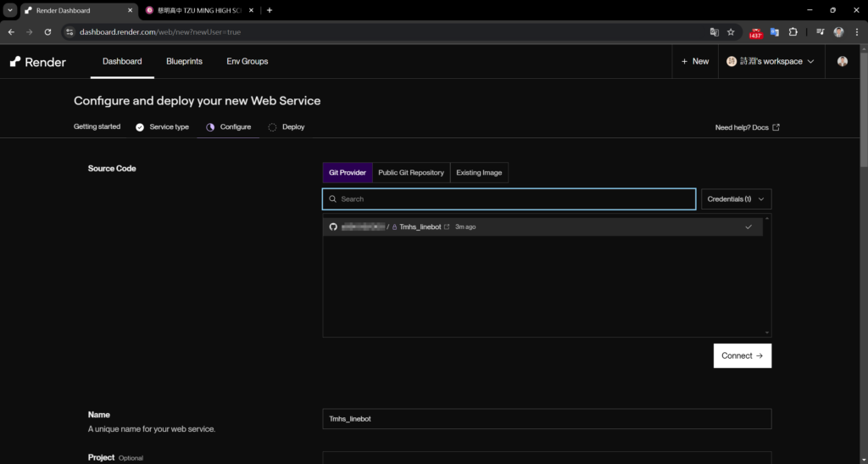Click the Docs external link icon
The image size is (868, 464).
776,127
